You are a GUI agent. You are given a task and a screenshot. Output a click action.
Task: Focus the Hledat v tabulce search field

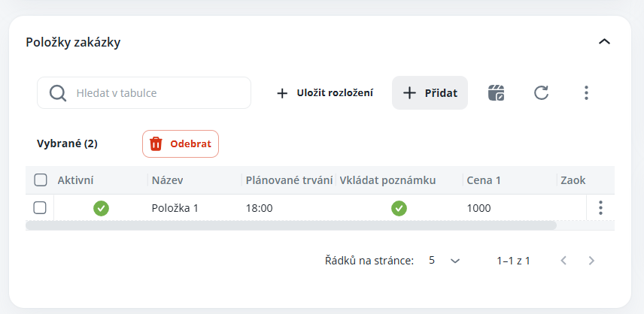[x=158, y=93]
